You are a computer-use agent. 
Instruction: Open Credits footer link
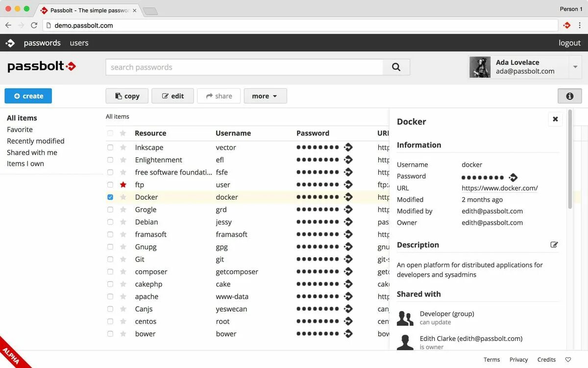pyautogui.click(x=546, y=360)
